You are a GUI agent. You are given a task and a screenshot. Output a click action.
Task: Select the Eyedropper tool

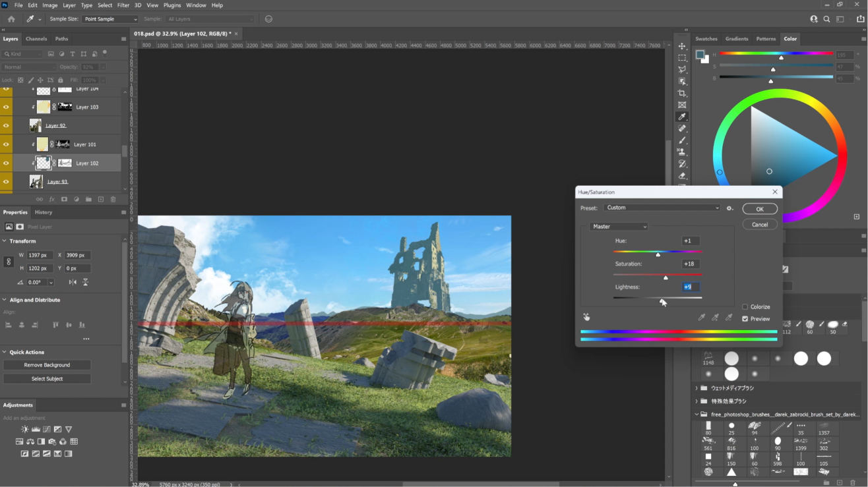point(682,117)
